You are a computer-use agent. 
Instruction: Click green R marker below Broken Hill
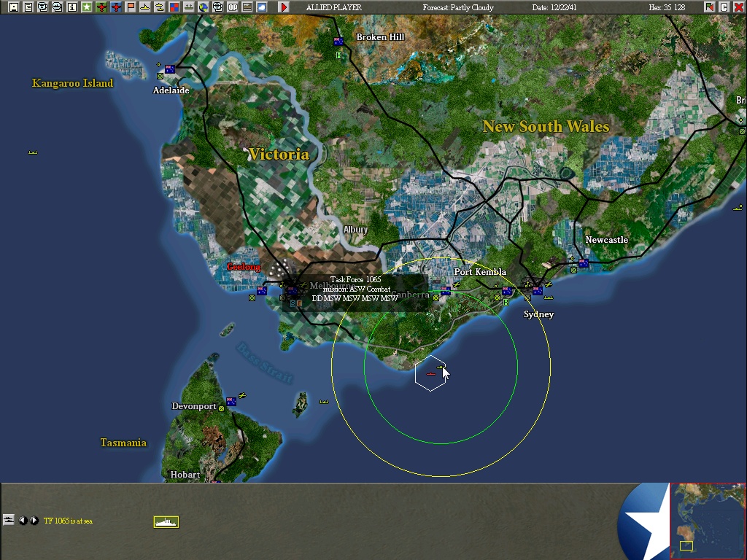tap(338, 55)
